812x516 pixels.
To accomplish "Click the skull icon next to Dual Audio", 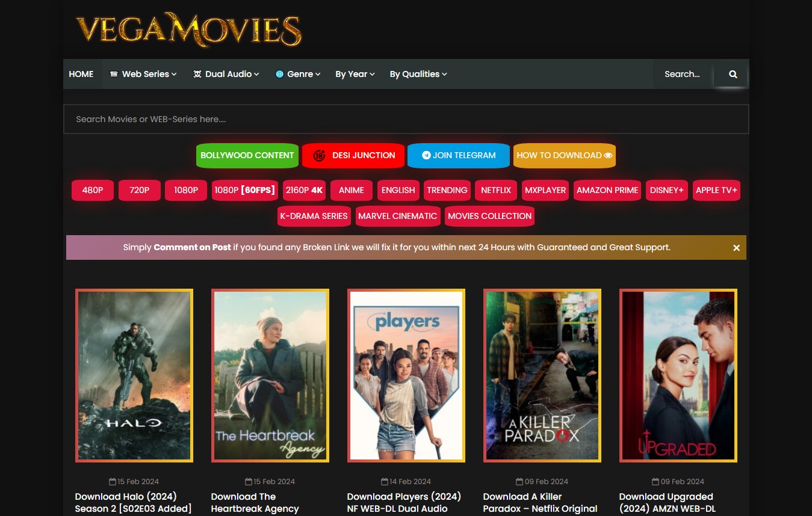I will (x=197, y=74).
